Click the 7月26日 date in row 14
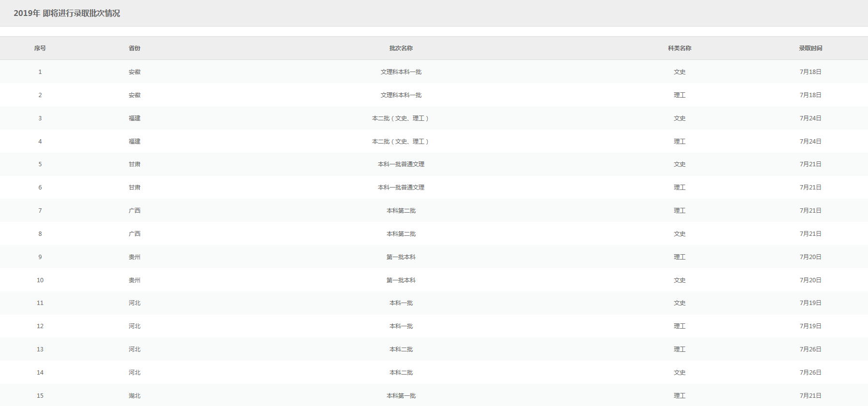Image resolution: width=868 pixels, height=406 pixels. 810,373
